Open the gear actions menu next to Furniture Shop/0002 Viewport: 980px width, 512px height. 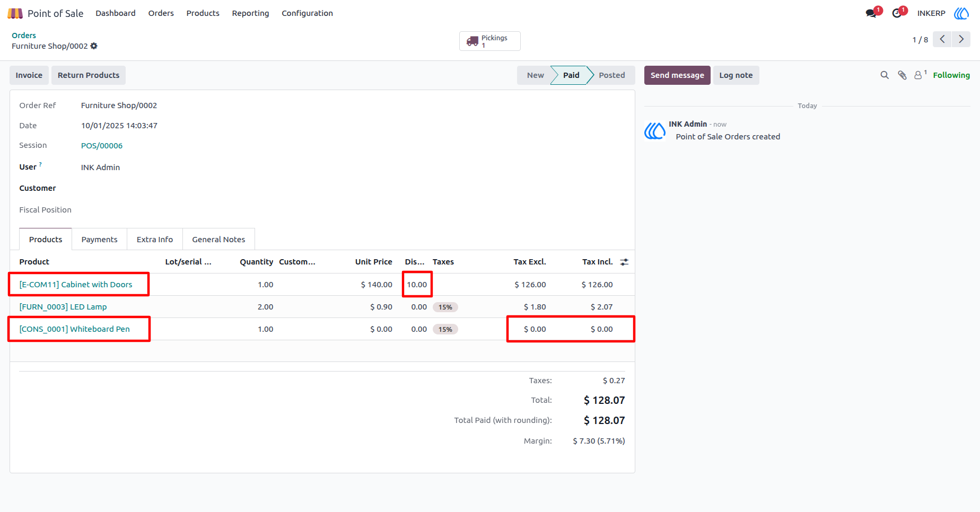94,46
